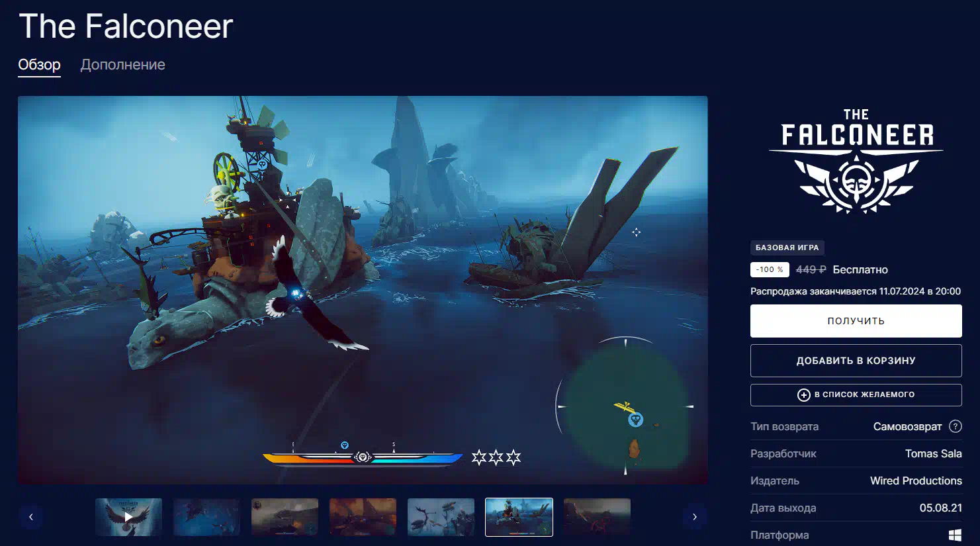Screen dimensions: 980x546
Task: Select the fifth screenshot thumbnail
Action: pos(441,517)
